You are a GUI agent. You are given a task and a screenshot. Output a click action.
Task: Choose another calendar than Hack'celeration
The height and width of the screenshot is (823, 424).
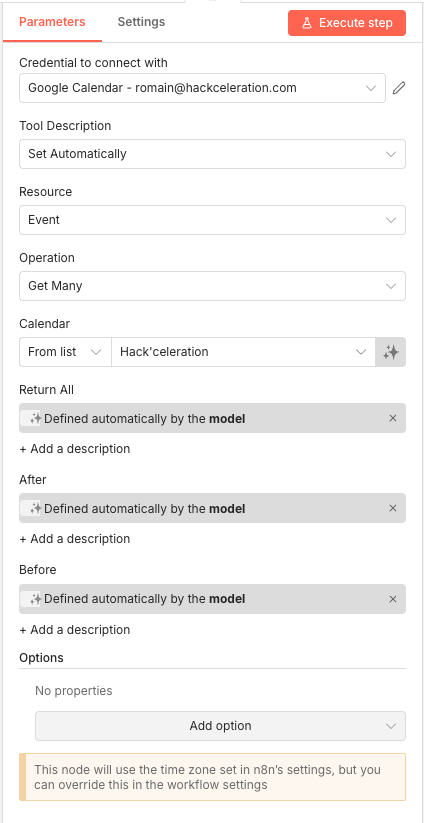(x=243, y=352)
